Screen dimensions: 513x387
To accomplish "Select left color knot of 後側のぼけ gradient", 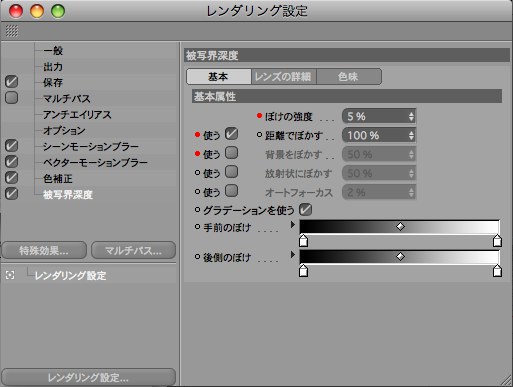I will (x=303, y=270).
